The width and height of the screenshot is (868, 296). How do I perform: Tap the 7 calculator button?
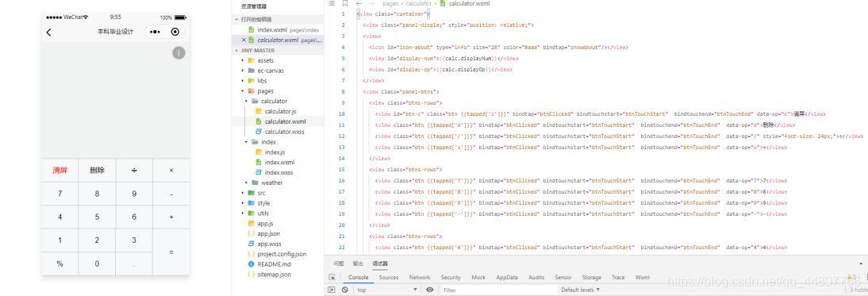(60, 194)
